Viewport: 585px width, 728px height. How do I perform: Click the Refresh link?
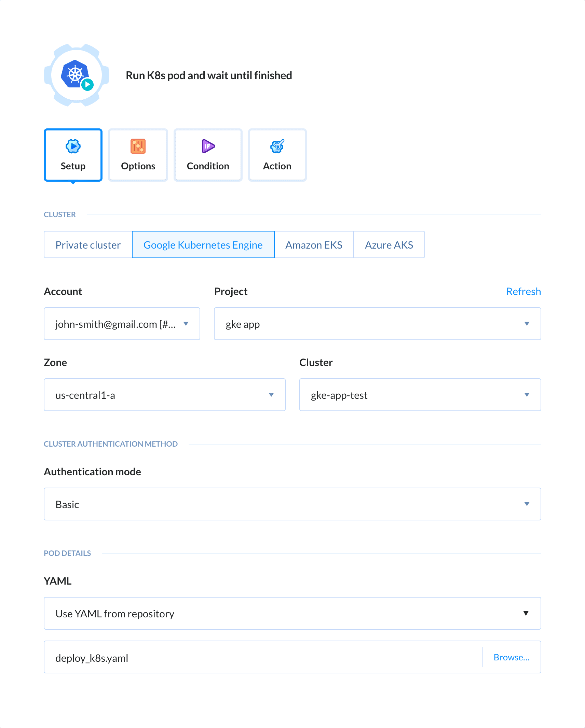[523, 291]
